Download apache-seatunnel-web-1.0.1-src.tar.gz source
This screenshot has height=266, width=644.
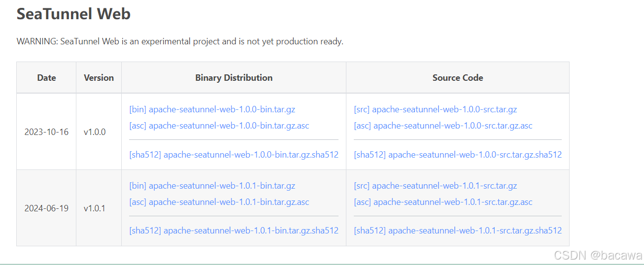(x=436, y=186)
